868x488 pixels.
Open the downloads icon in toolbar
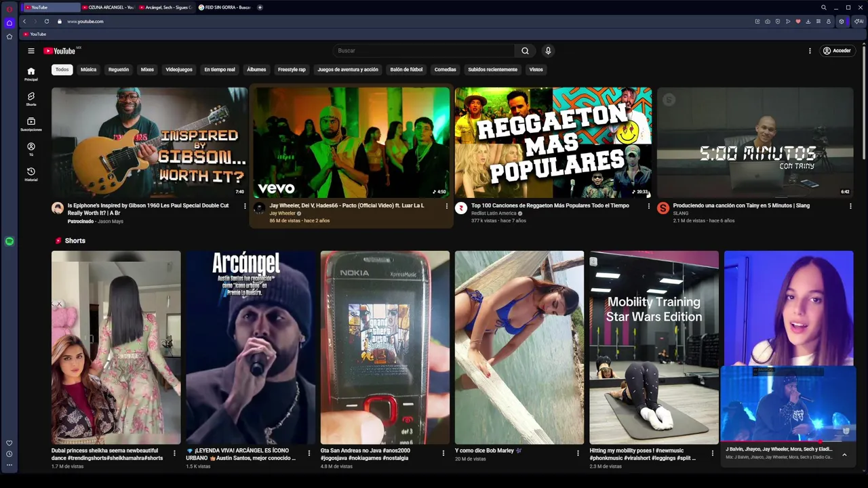click(x=808, y=22)
